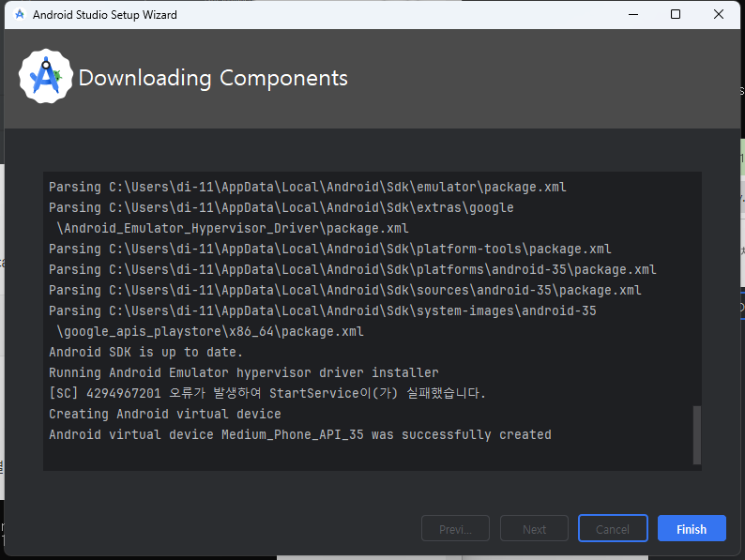Close the Setup Wizard window
The width and height of the screenshot is (745, 560).
[x=719, y=14]
